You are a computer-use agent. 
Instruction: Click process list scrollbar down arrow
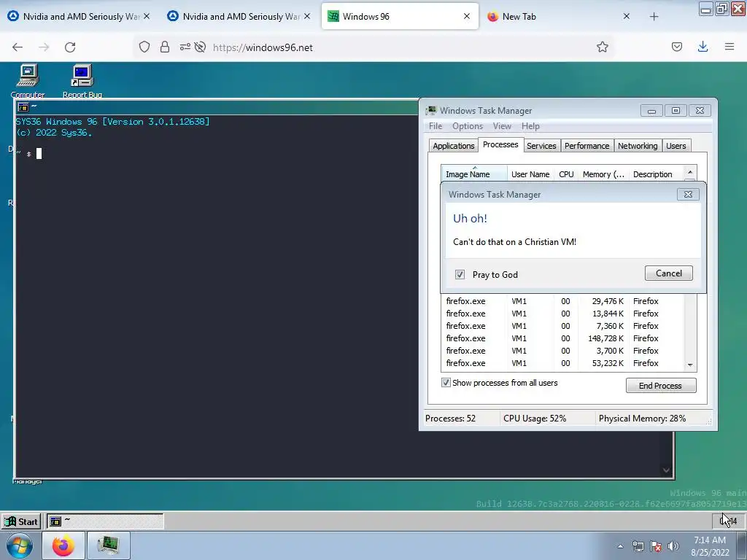coord(690,365)
